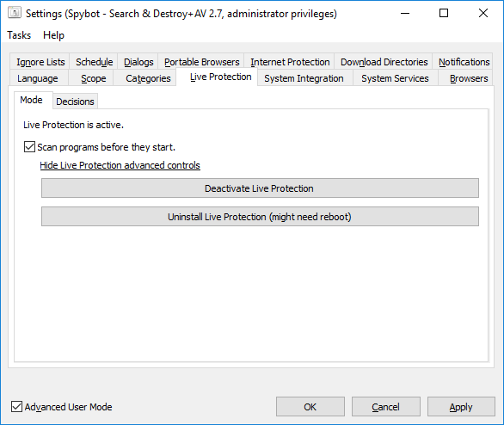Open the Download Directories tab
The width and height of the screenshot is (504, 425).
(384, 62)
